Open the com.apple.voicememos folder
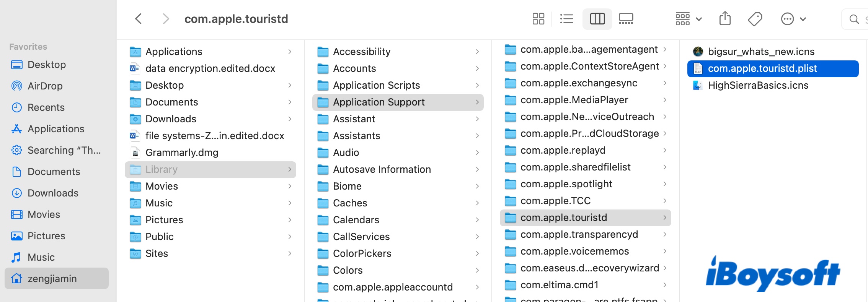 point(574,251)
